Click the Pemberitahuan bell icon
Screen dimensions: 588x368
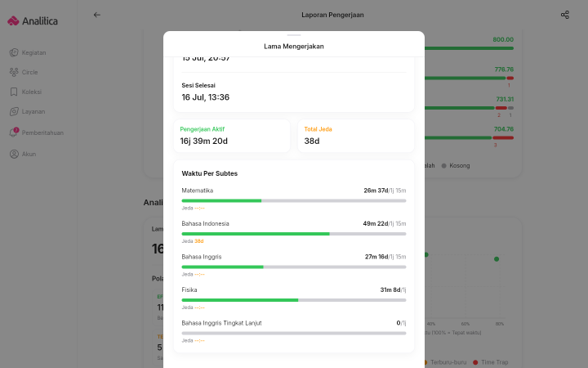tap(14, 132)
